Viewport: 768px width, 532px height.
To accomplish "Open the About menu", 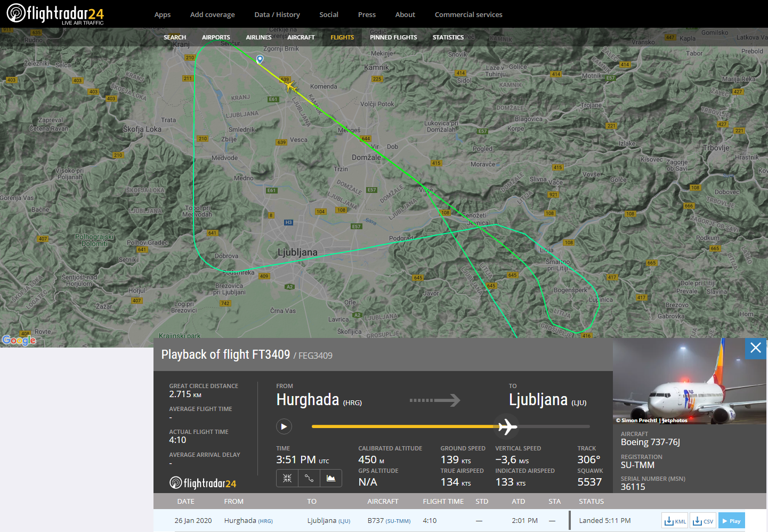I will pyautogui.click(x=405, y=14).
